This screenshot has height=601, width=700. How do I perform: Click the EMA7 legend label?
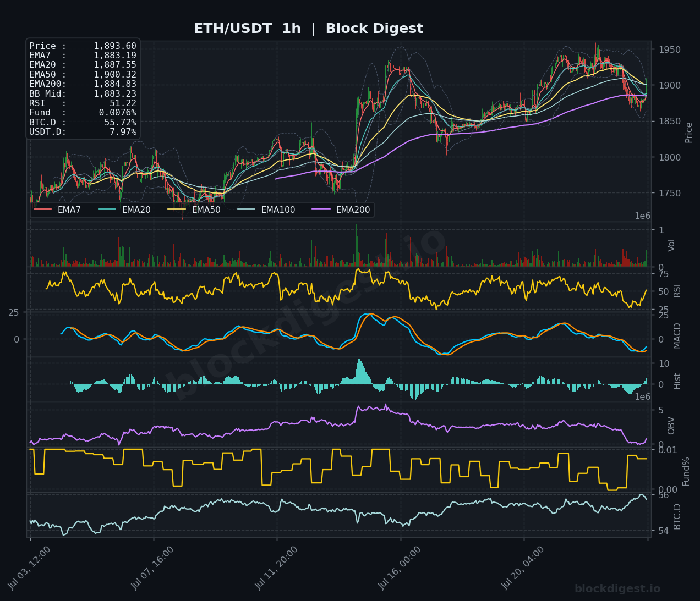[69, 210]
